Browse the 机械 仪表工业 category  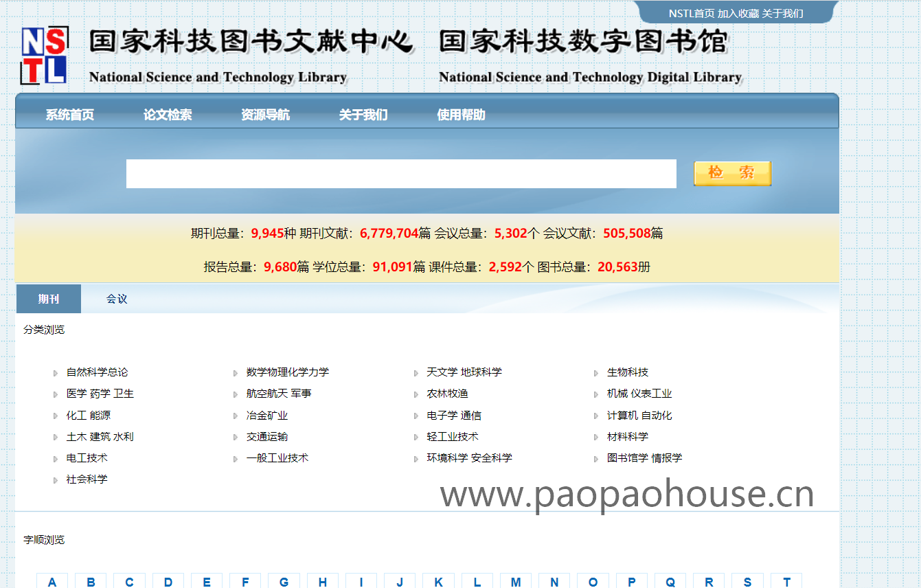(639, 394)
